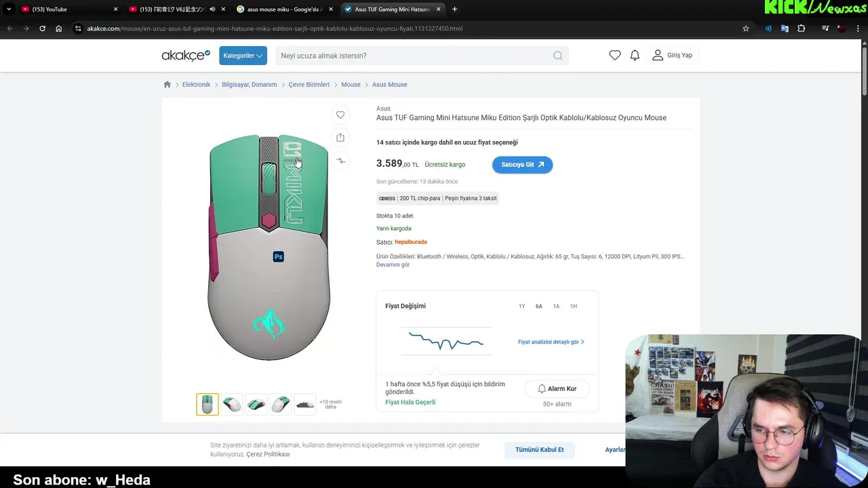Open the tab search dropdown arrow
The width and height of the screenshot is (868, 488).
[9, 9]
